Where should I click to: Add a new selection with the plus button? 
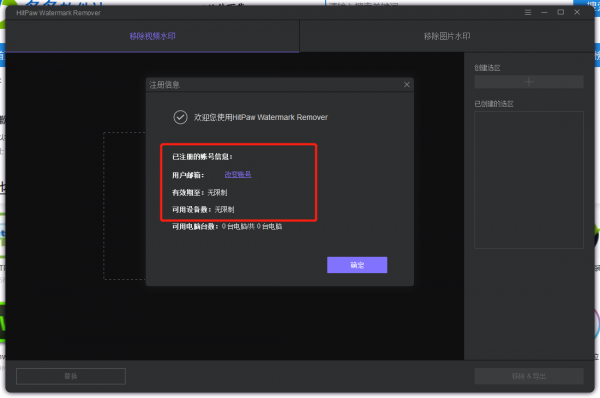coord(529,82)
